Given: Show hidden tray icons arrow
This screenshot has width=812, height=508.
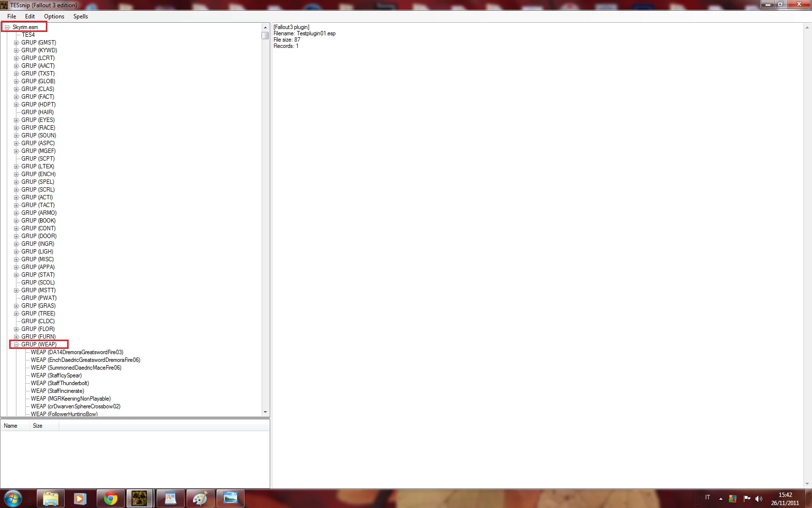Looking at the screenshot, I should pyautogui.click(x=721, y=499).
